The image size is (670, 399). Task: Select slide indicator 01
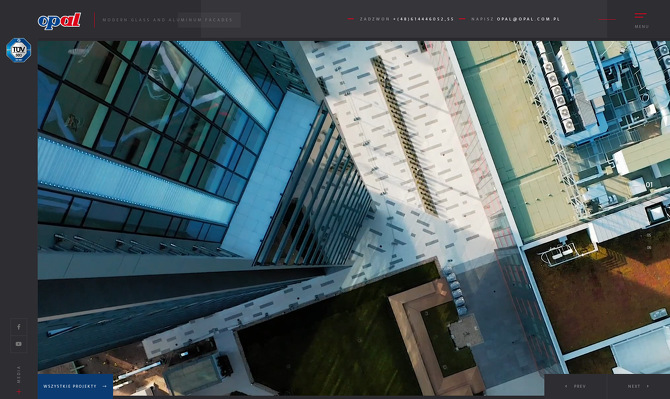tap(649, 185)
